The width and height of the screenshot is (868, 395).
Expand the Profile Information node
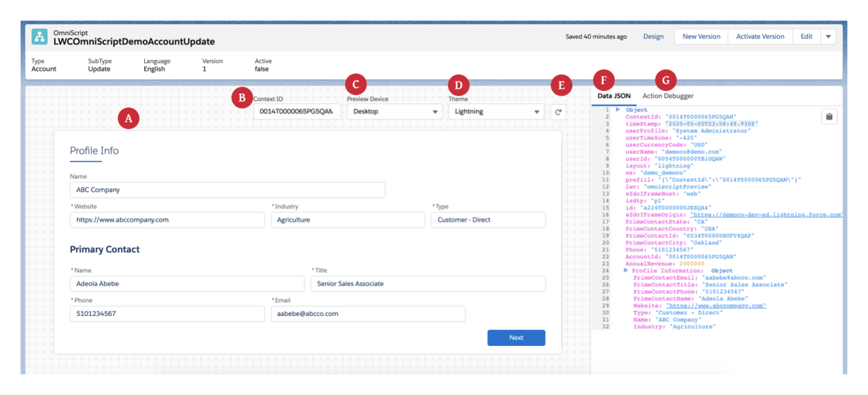click(625, 270)
